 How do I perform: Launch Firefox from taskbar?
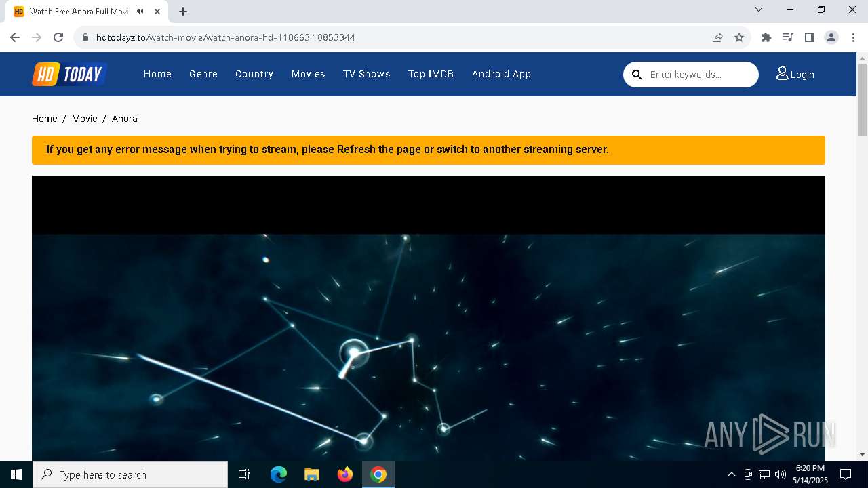[345, 474]
